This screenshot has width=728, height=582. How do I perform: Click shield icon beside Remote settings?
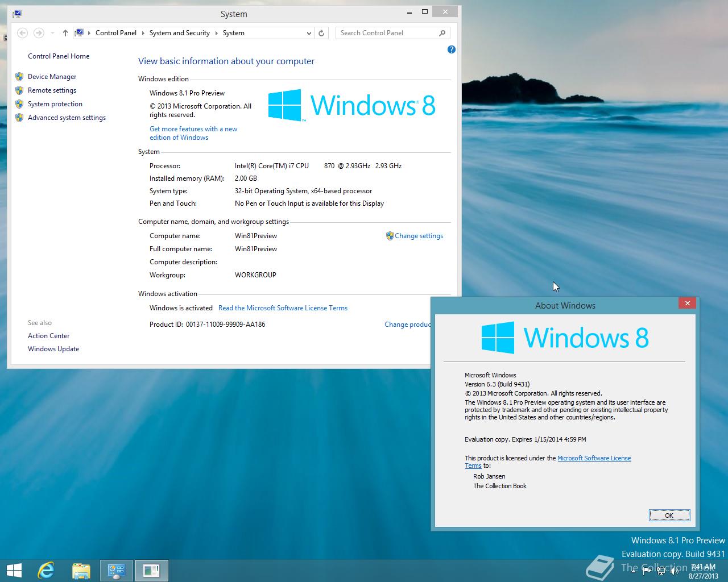(19, 90)
